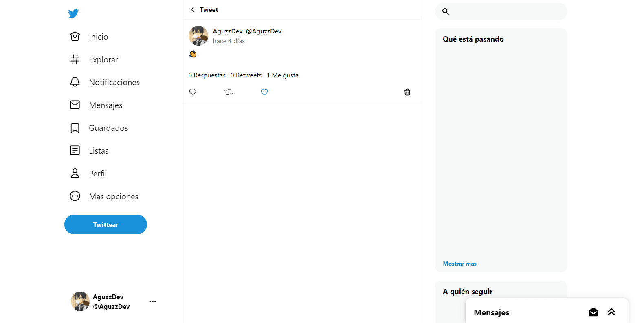The height and width of the screenshot is (323, 644).
Task: Click the search magnifier icon
Action: 446,11
